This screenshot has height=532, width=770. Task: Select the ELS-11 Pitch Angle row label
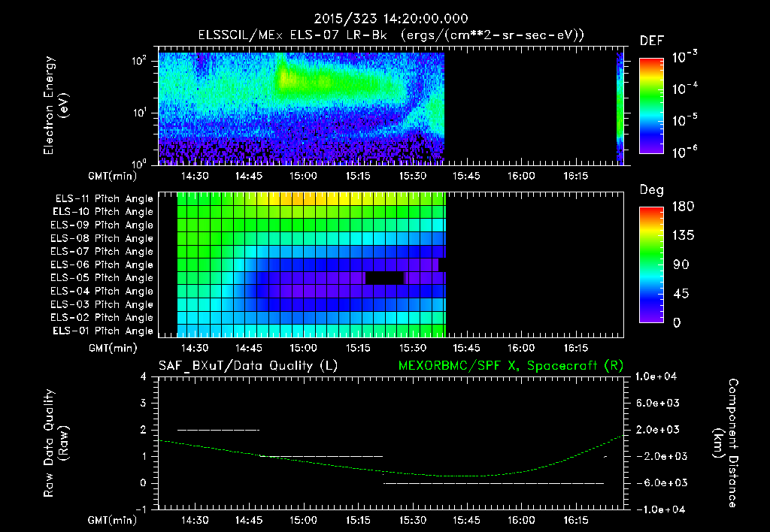point(104,199)
